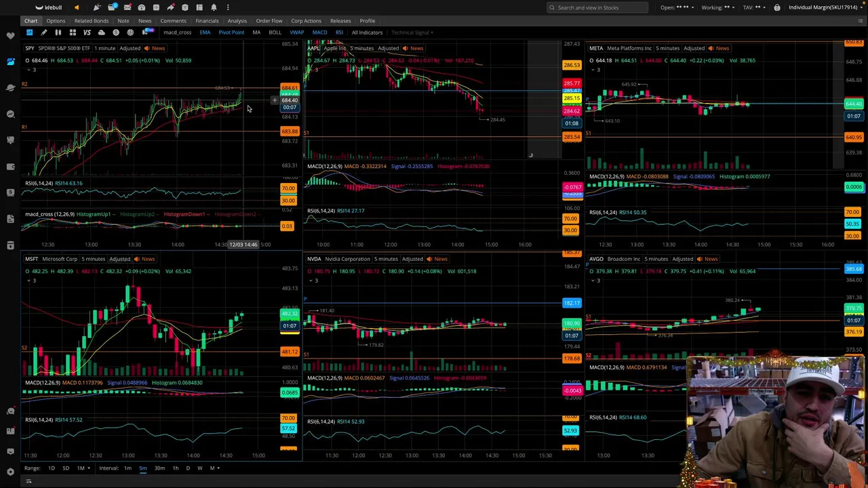Click the NVDA symbol label
The image size is (868, 488).
(x=314, y=259)
